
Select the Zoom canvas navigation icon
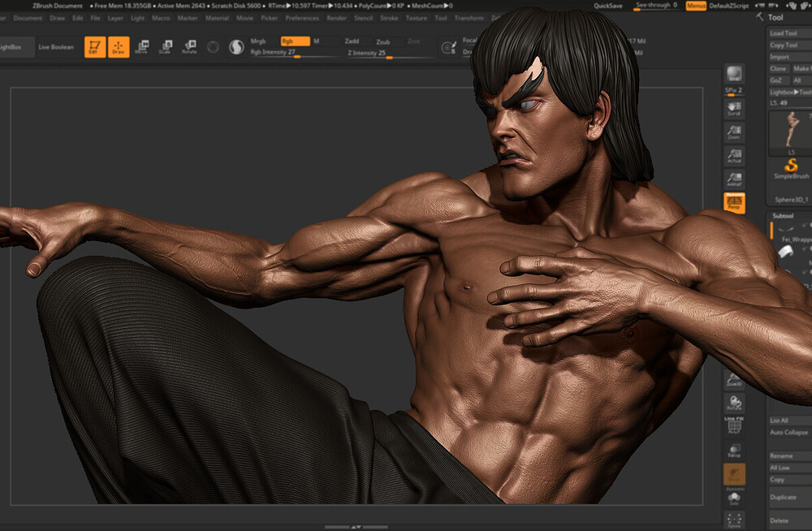[734, 132]
